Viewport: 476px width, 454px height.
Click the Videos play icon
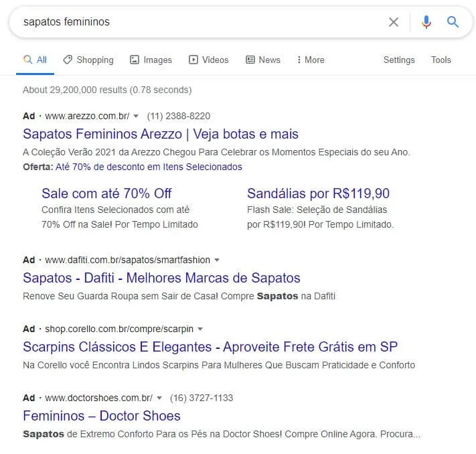click(193, 60)
